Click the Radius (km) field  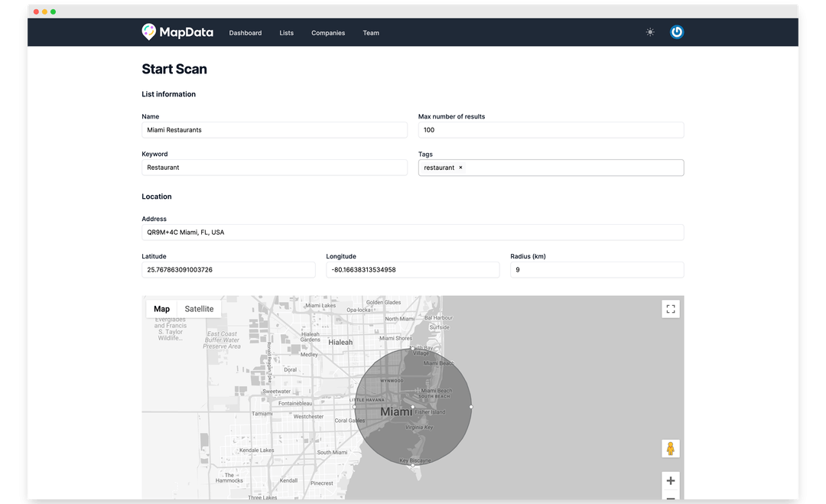[597, 270]
